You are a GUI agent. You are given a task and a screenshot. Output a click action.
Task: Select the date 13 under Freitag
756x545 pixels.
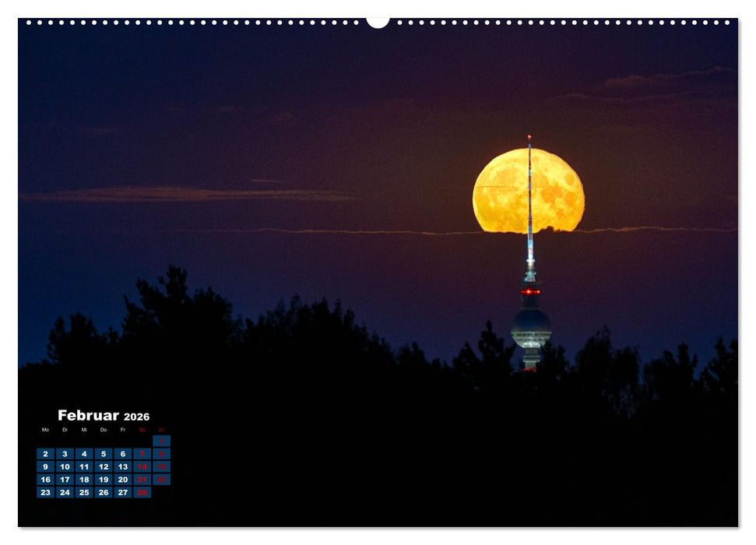(x=123, y=467)
